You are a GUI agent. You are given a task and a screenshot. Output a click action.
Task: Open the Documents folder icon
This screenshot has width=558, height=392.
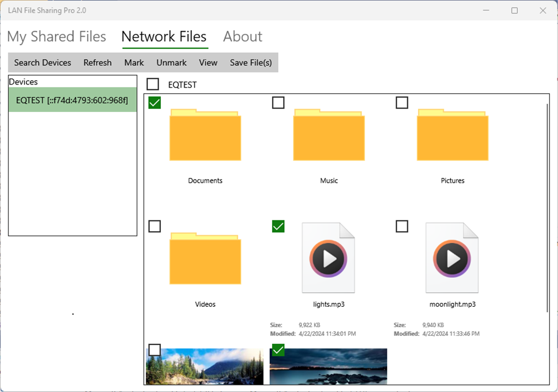coord(205,134)
